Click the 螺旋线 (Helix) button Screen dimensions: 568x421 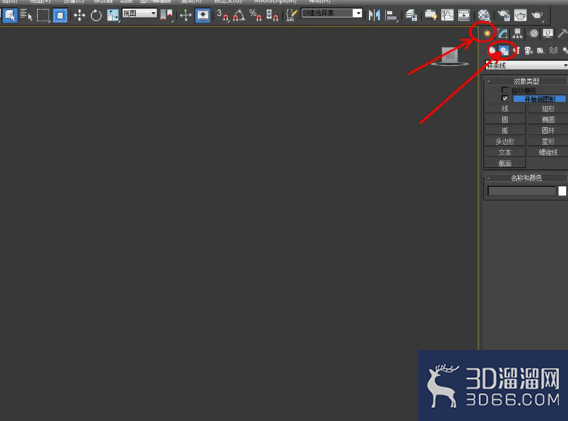(548, 152)
